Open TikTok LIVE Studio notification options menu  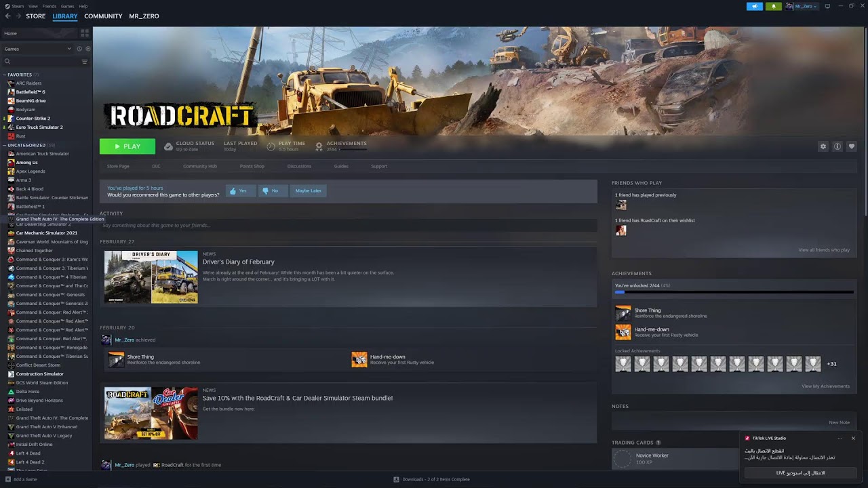(x=840, y=438)
